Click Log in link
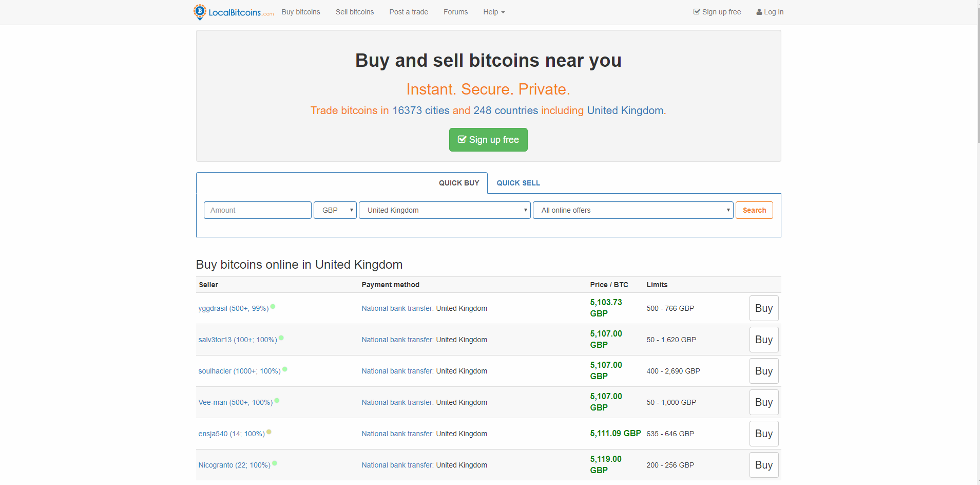This screenshot has height=485, width=980. pos(770,12)
